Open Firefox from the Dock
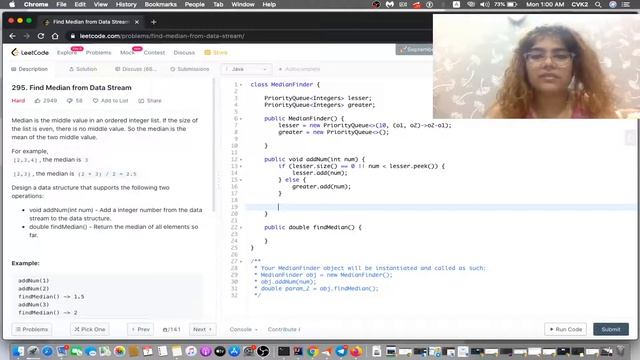Viewport: 640px width, 360px height. click(356, 351)
